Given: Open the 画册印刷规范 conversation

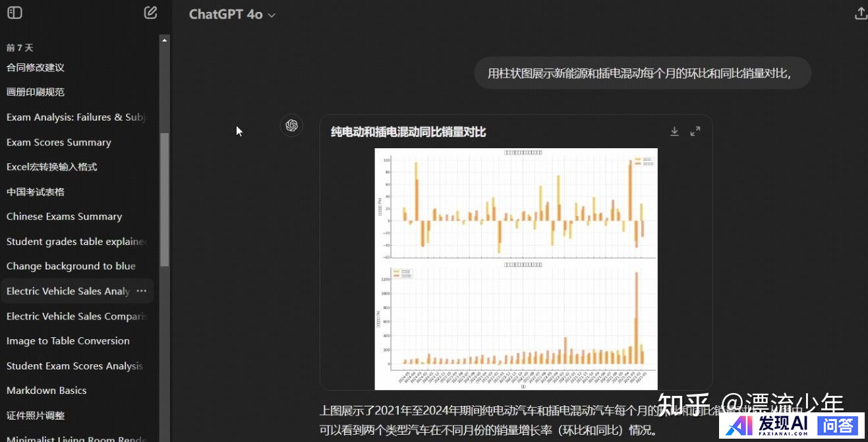Looking at the screenshot, I should point(36,92).
